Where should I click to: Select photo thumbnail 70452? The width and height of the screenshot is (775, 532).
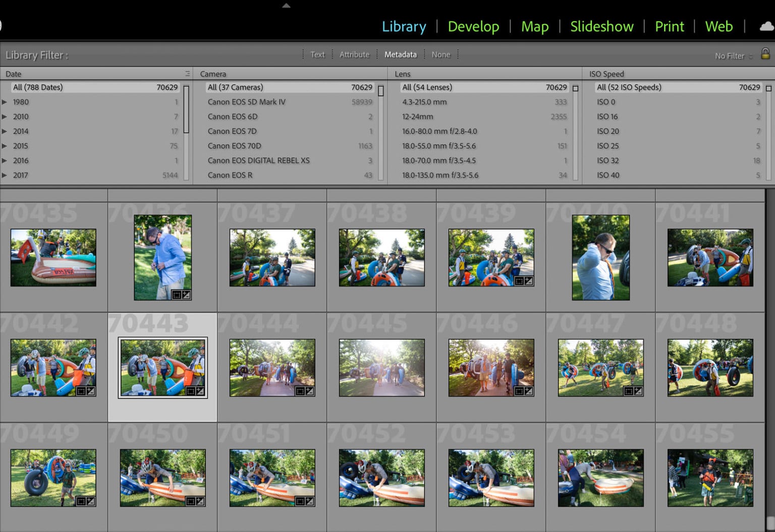381,478
